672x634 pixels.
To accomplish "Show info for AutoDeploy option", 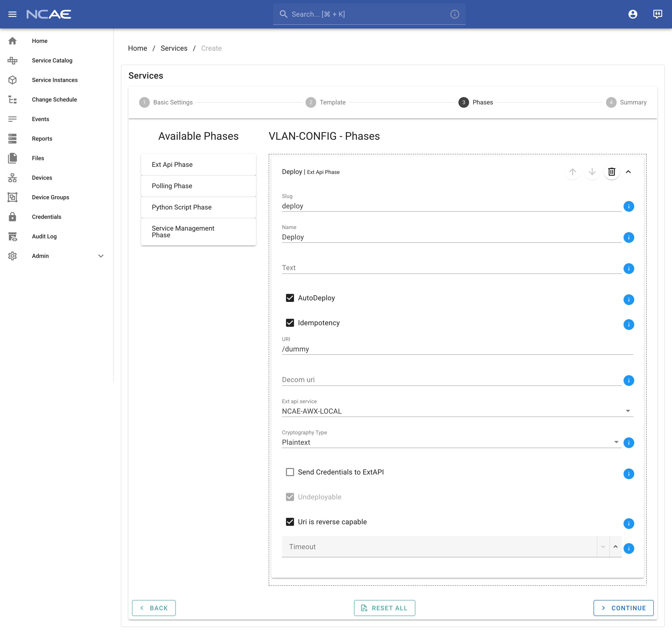I will 629,300.
